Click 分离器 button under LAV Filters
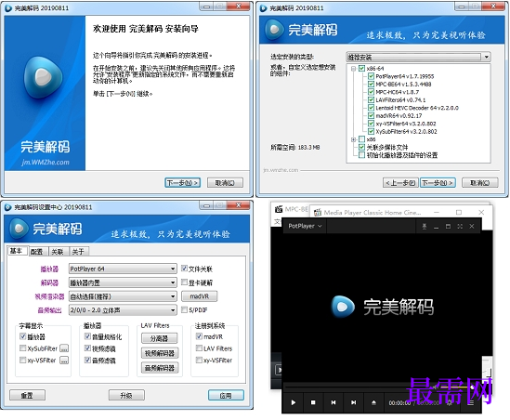510x420 pixels. click(x=160, y=338)
